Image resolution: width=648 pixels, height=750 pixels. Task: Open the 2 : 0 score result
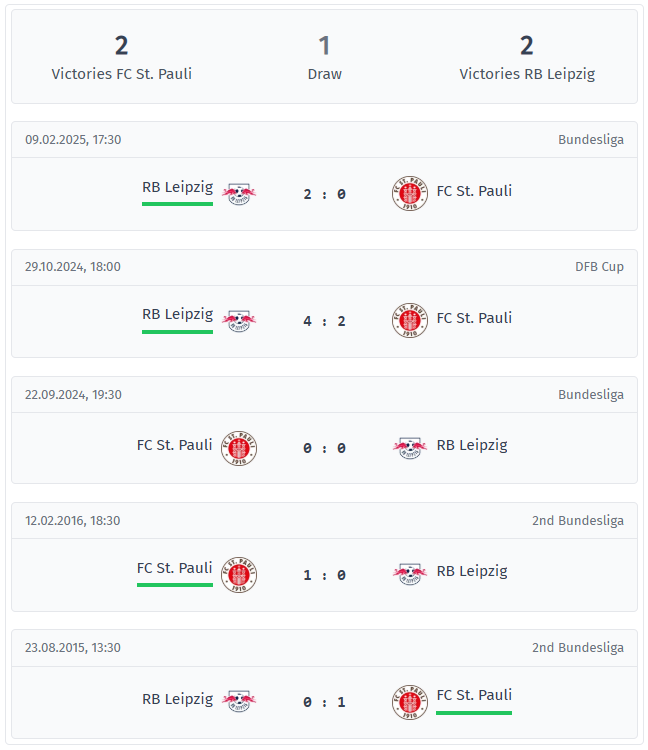(x=324, y=194)
